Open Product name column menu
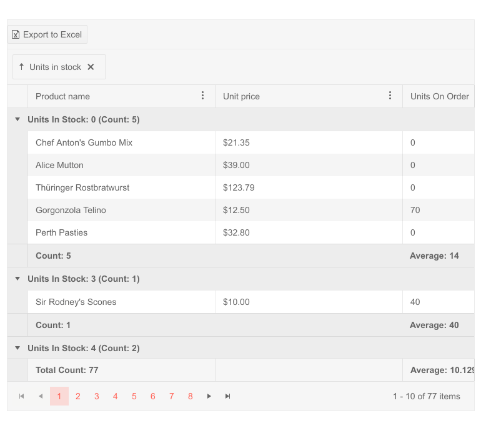This screenshot has height=448, width=481. [x=202, y=96]
